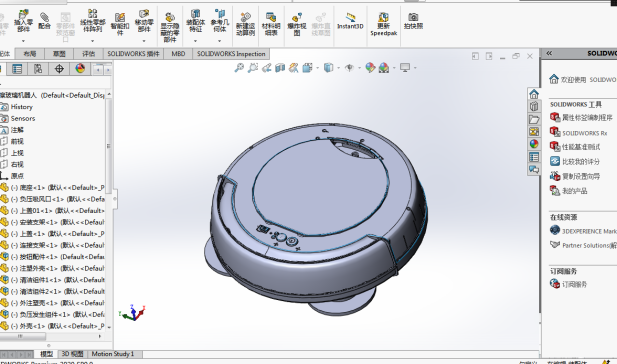617x364 pixels.
Task: Open the Apply Scene dropdown arrow
Action: coord(394,68)
